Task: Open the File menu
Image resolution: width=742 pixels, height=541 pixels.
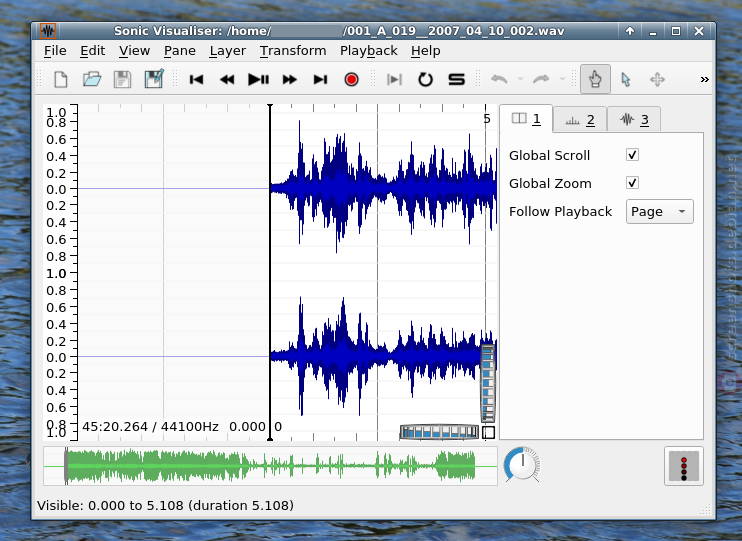Action: point(55,51)
